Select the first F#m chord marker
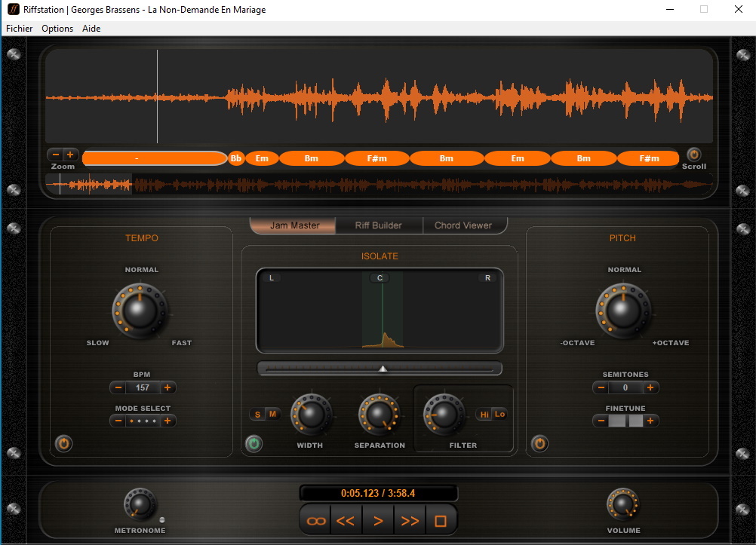This screenshot has width=756, height=545. coord(377,158)
